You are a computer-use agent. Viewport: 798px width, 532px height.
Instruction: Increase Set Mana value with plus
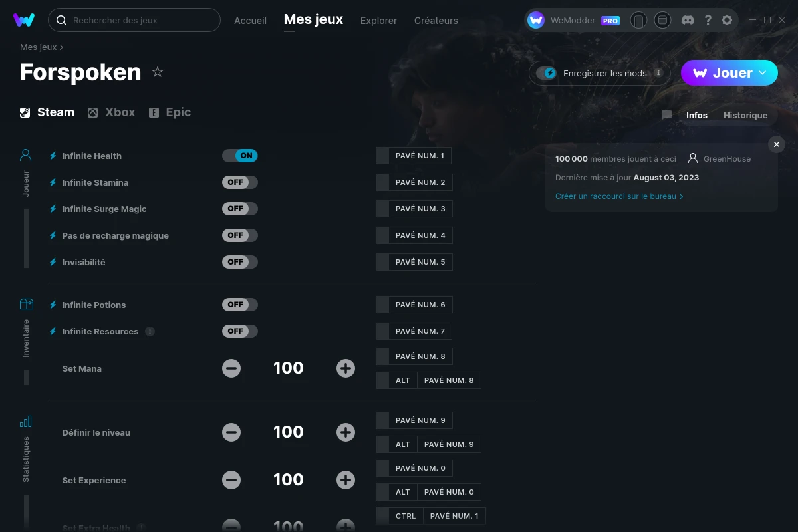pos(346,368)
